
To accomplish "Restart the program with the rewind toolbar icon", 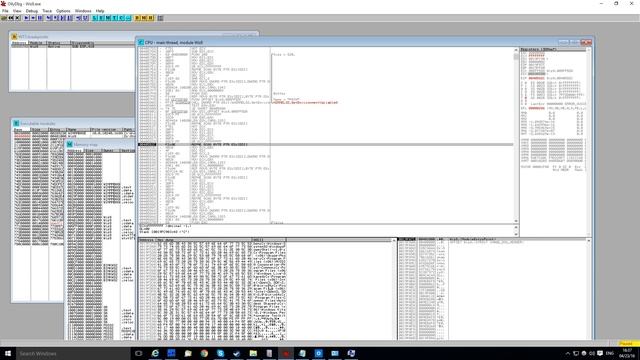I will click(11, 18).
